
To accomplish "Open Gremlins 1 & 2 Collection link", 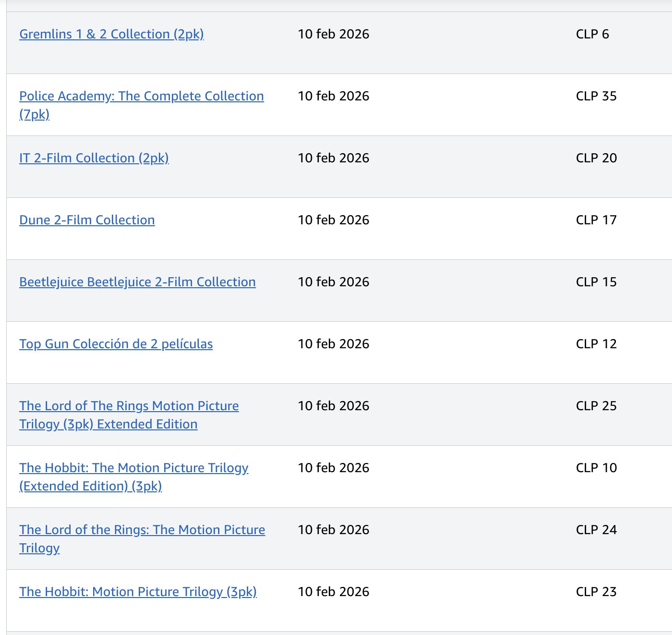I will coord(111,34).
